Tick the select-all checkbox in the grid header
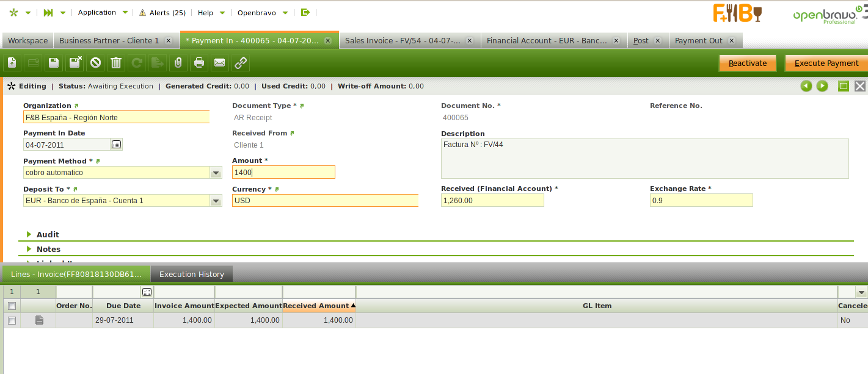 coord(12,306)
